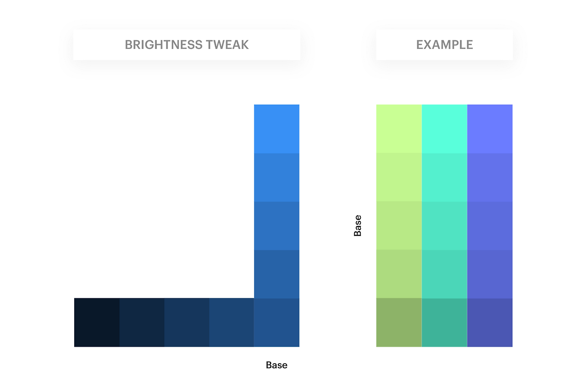The image size is (586, 392).
Task: Click the horizontal Base label under blue swatch
Action: [277, 365]
